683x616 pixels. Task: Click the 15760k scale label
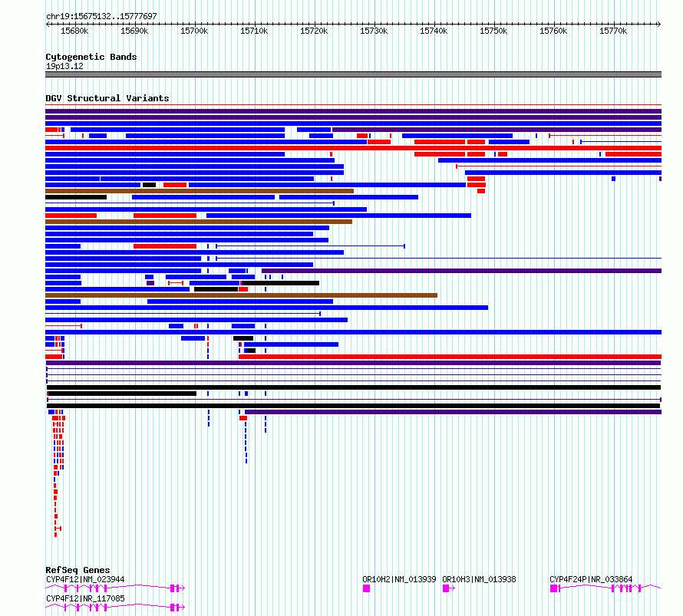(553, 31)
